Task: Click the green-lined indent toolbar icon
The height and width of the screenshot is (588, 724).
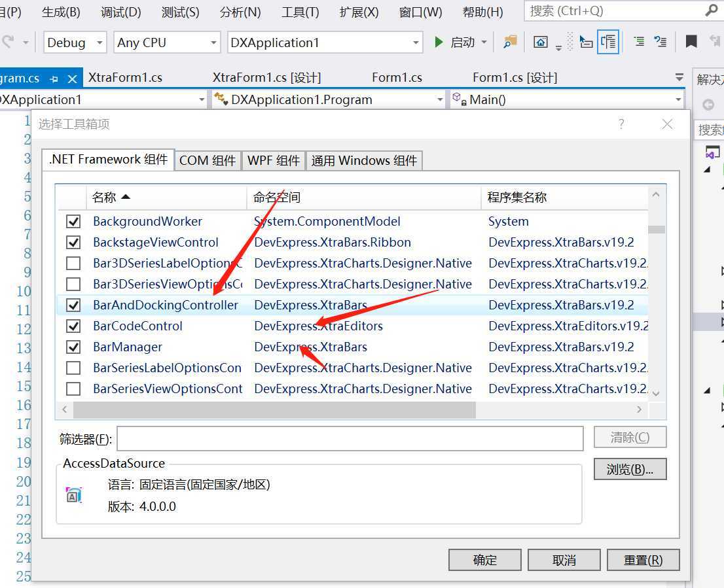Action: (x=640, y=42)
